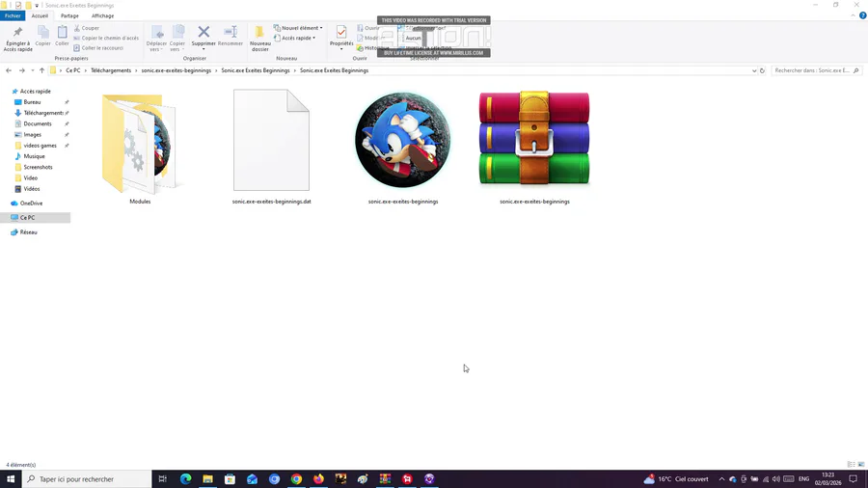Go up one folder level
The image size is (868, 488).
pos(41,70)
